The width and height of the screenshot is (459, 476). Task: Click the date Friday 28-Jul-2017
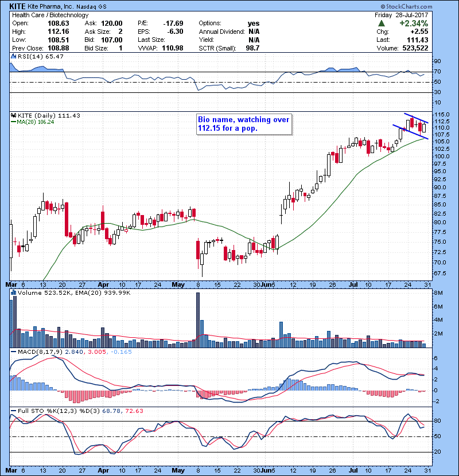tap(401, 15)
